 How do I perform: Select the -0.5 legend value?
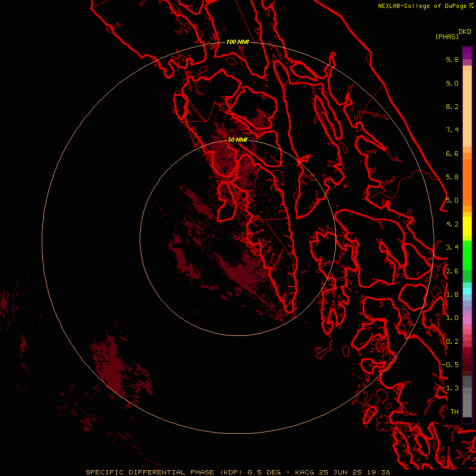(x=450, y=365)
